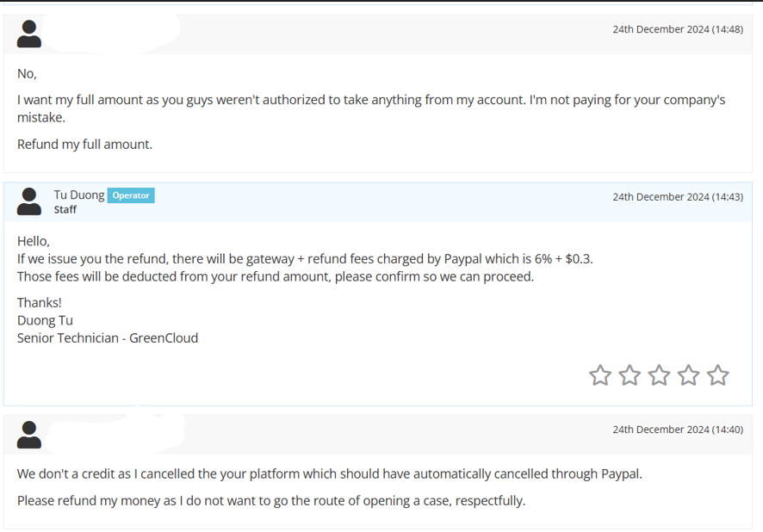Viewport: 763px width, 532px height.
Task: Click the redacted name on the 14:40 message
Action: [117, 432]
